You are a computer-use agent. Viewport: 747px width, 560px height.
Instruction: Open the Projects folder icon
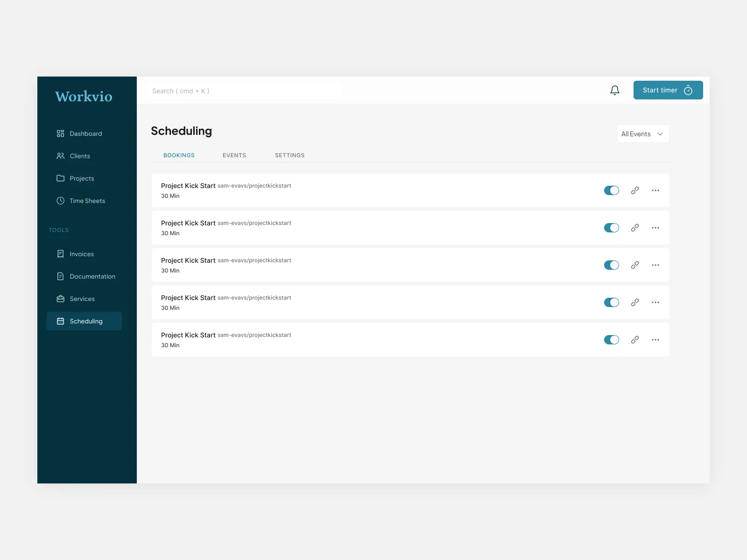pyautogui.click(x=60, y=178)
